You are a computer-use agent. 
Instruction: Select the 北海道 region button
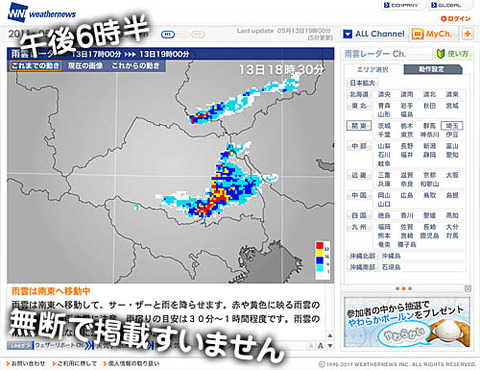[x=359, y=94]
